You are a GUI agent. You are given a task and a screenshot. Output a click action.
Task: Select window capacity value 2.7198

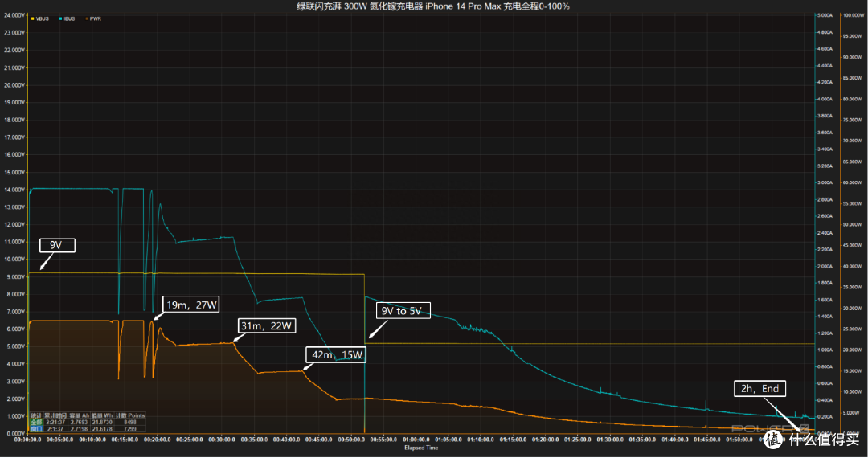(x=79, y=429)
